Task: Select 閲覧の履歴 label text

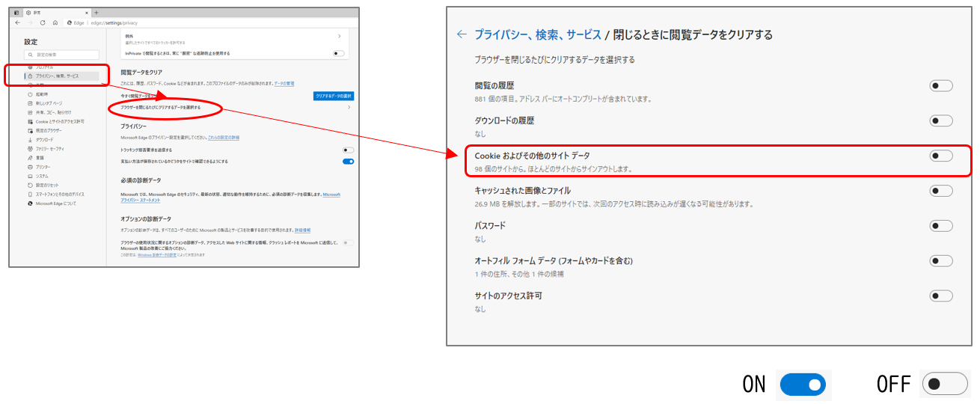Action: [494, 86]
